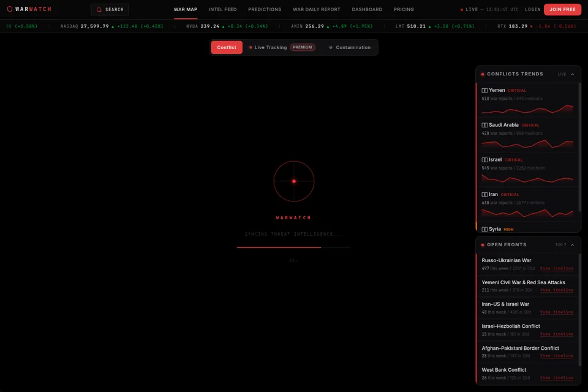588x392 pixels.
Task: Click the biohazard icon on Contamination
Action: pyautogui.click(x=331, y=48)
